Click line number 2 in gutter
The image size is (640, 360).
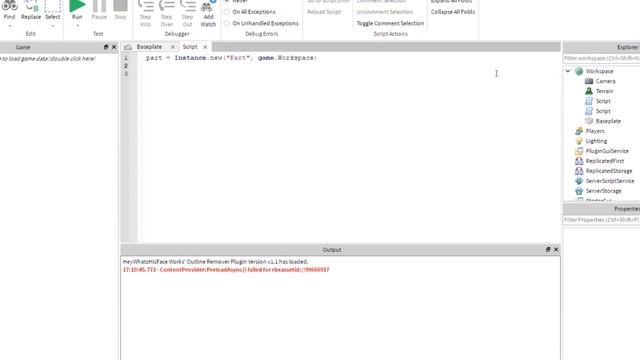(126, 66)
